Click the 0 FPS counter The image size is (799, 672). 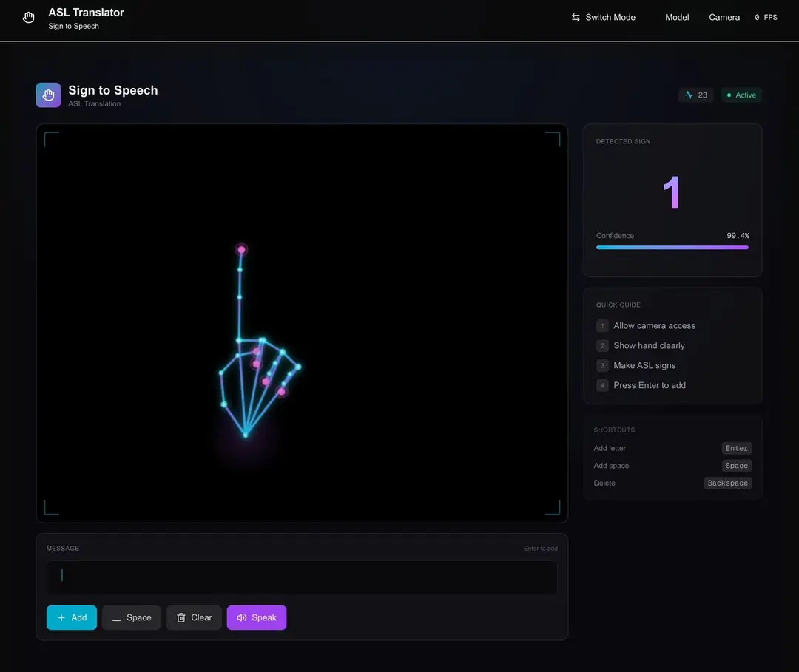766,17
